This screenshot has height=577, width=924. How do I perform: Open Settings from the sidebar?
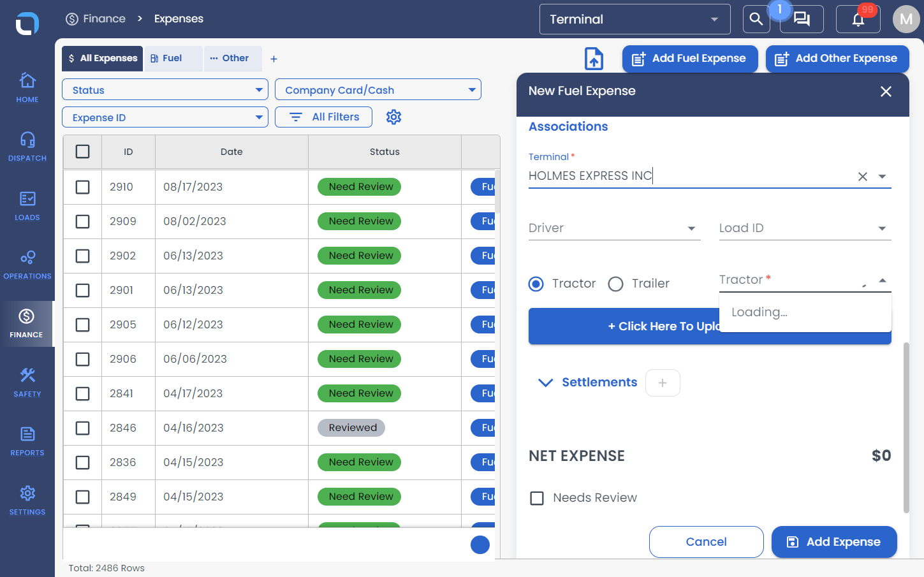pyautogui.click(x=27, y=500)
